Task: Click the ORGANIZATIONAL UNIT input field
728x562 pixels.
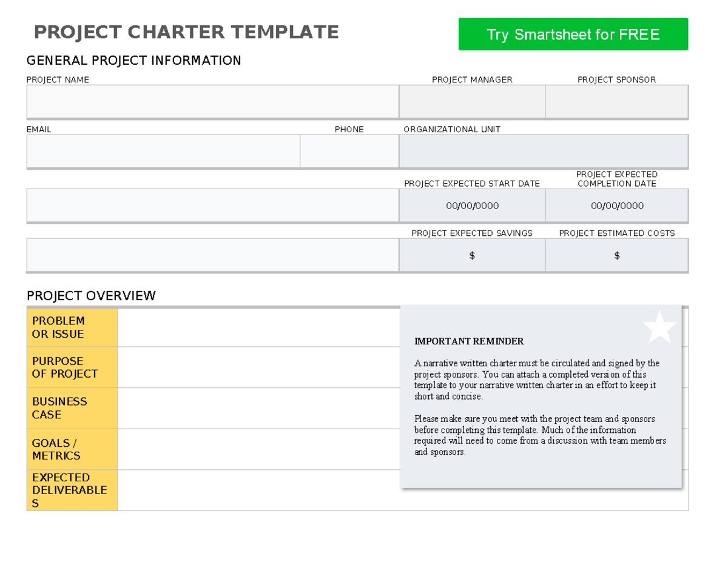Action: pyautogui.click(x=543, y=151)
